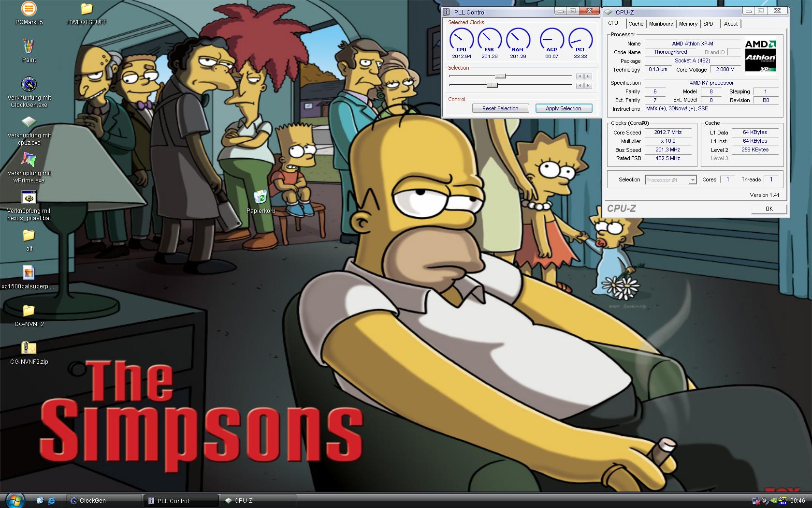This screenshot has width=812, height=508.
Task: Switch to PLL Control taskbar button
Action: pos(181,501)
